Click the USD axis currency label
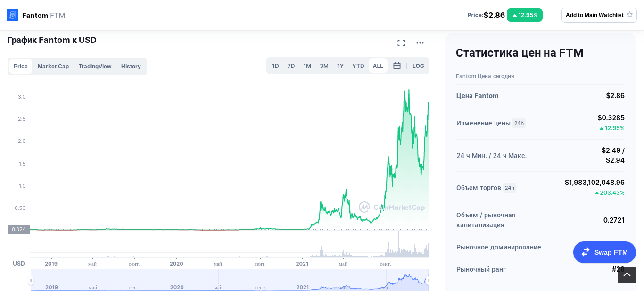644x291 pixels. [x=19, y=264]
